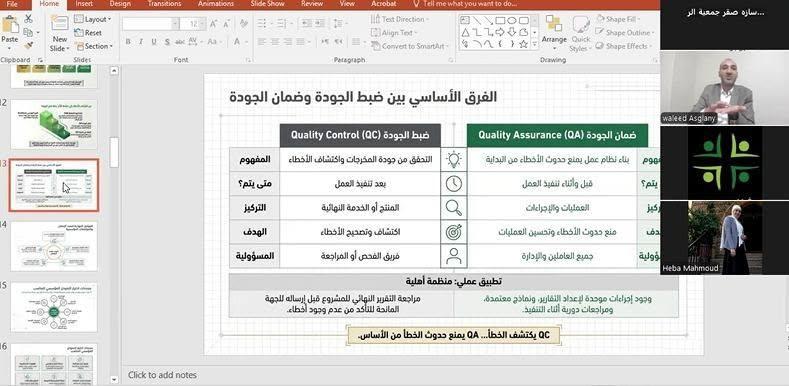The height and width of the screenshot is (386, 789).
Task: Open the Layout dropdown
Action: 93,19
